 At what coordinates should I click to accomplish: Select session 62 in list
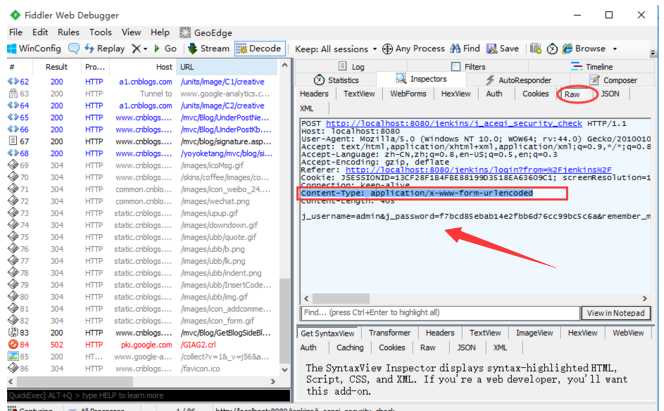click(x=142, y=82)
